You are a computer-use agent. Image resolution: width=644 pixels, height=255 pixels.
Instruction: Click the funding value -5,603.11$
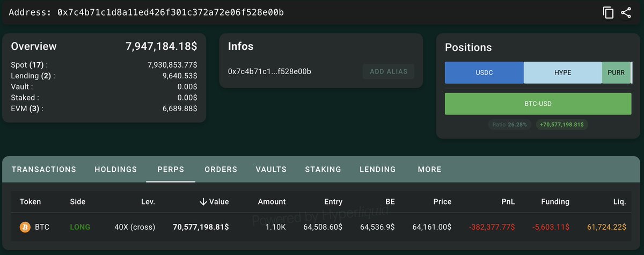pyautogui.click(x=551, y=227)
